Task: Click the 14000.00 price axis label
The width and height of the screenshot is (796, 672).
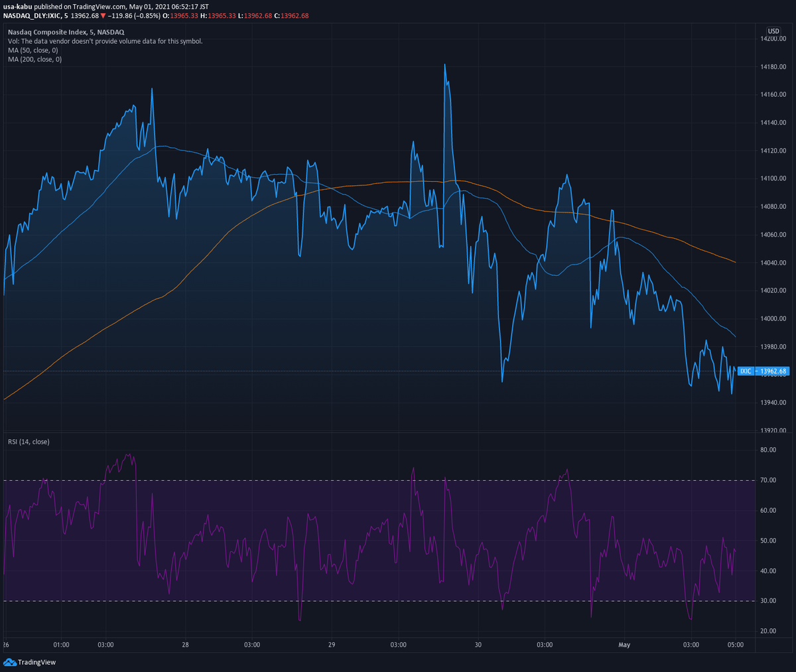Action: 773,319
